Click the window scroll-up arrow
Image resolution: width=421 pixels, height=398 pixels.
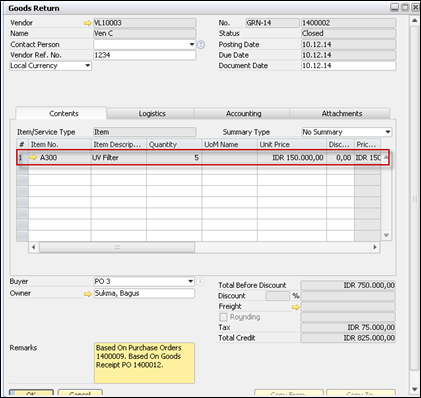(415, 21)
